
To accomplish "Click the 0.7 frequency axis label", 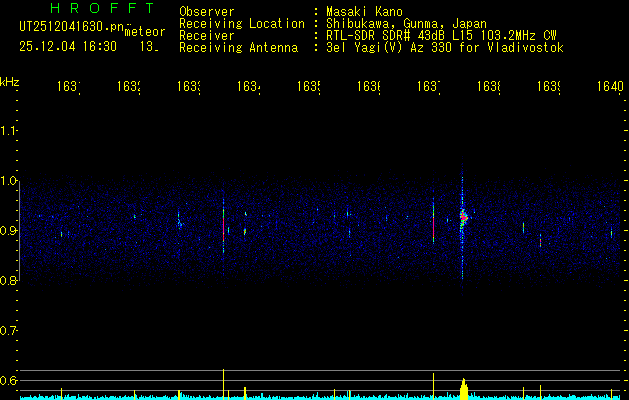I will pyautogui.click(x=8, y=331).
